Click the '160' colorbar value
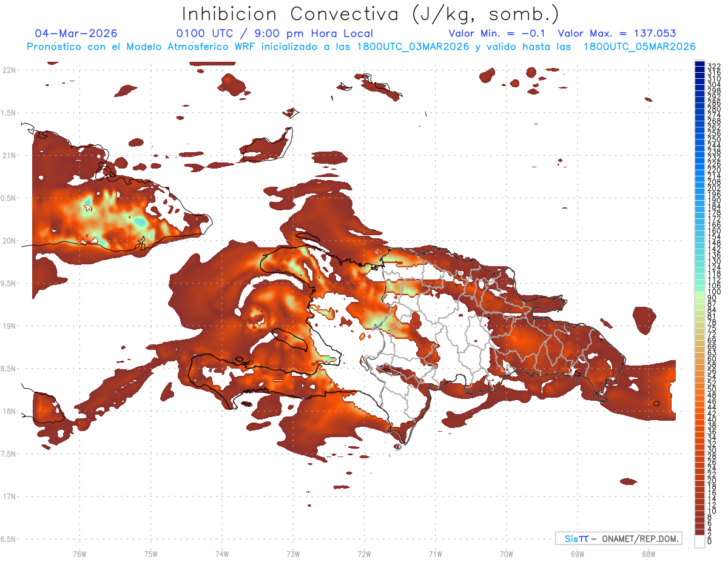The image size is (728, 562). (713, 230)
